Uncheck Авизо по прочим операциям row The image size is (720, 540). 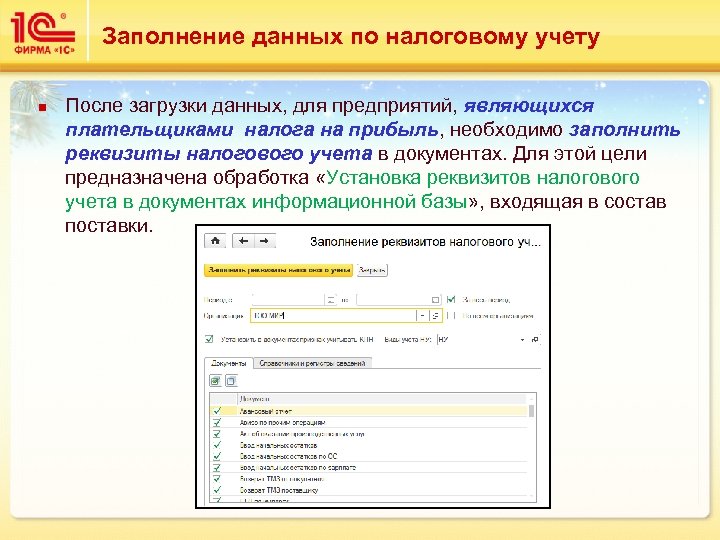click(x=217, y=422)
